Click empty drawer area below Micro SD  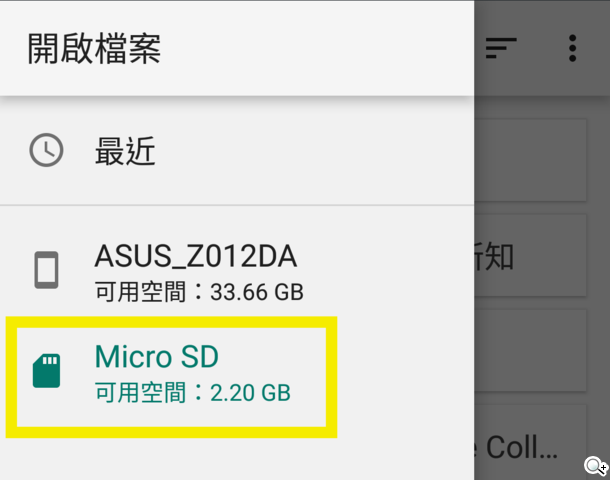tap(237, 459)
